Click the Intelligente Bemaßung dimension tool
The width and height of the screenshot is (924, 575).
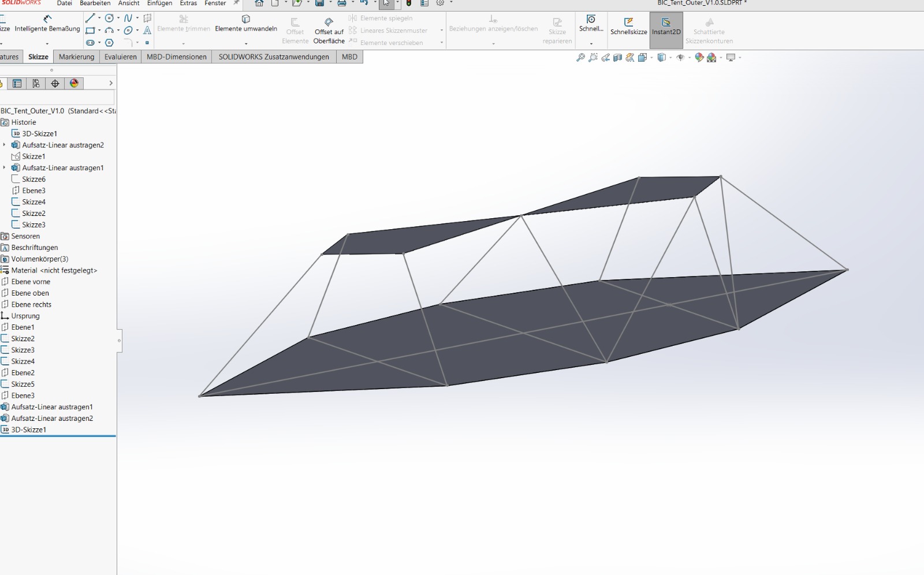click(47, 23)
